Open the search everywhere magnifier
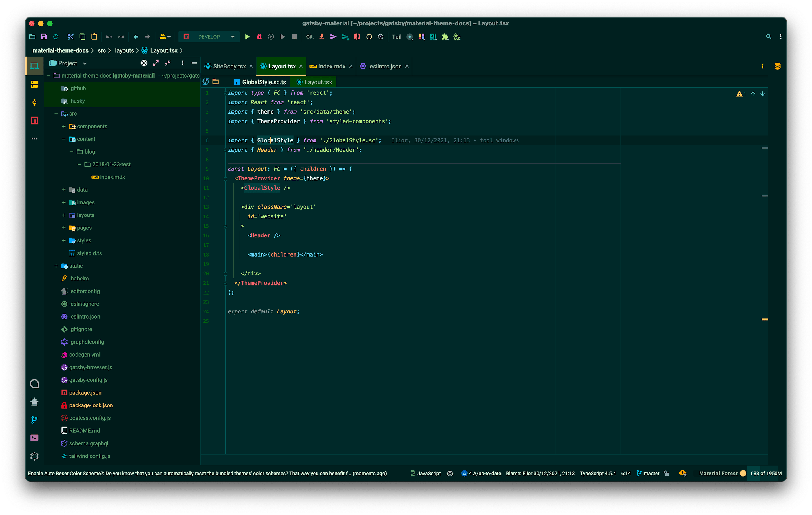This screenshot has height=515, width=812. coord(769,37)
